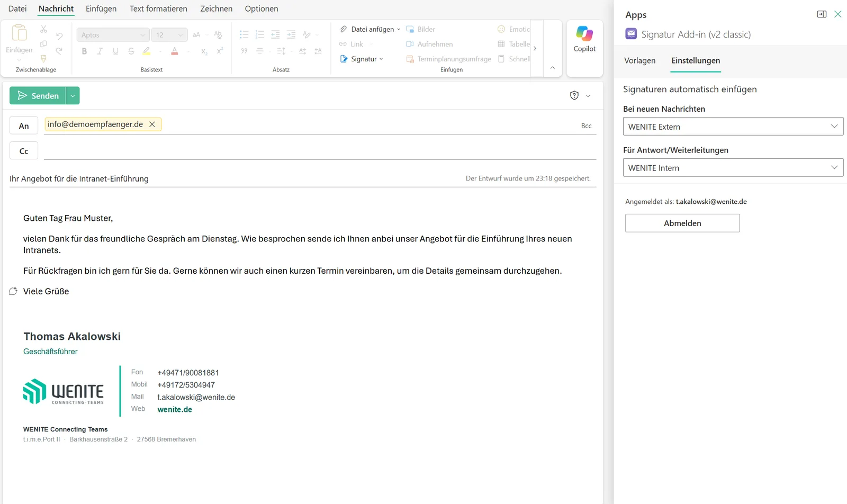Click the Apps pane pop-out icon

(x=822, y=14)
